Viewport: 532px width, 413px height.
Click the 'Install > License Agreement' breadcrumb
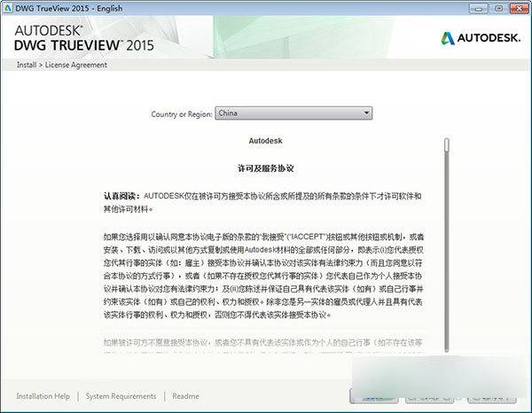[x=62, y=65]
